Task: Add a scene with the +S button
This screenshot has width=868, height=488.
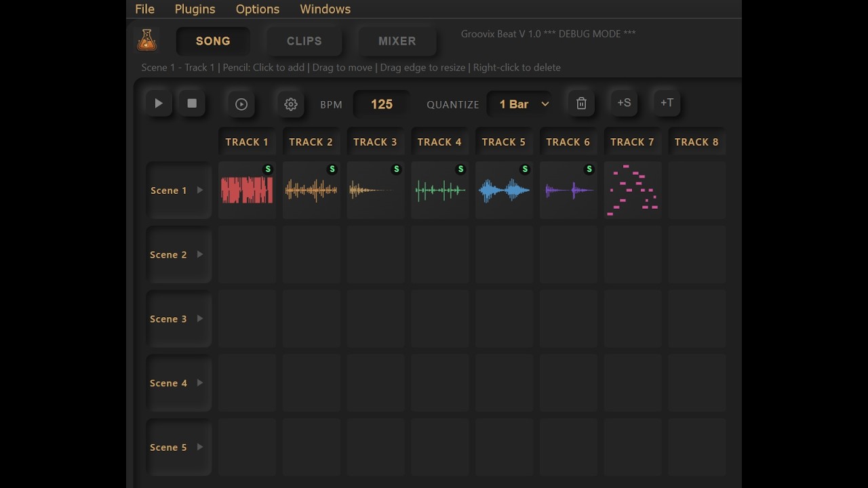Action: (x=624, y=103)
